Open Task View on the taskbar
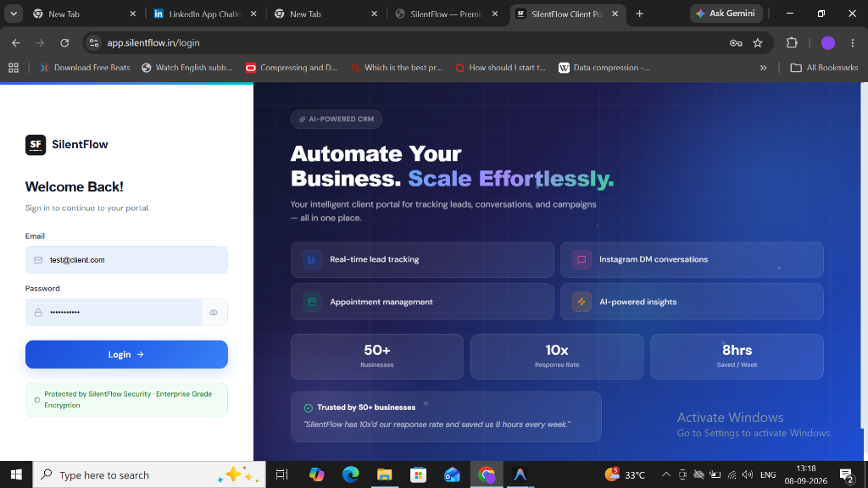This screenshot has height=488, width=868. (281, 474)
